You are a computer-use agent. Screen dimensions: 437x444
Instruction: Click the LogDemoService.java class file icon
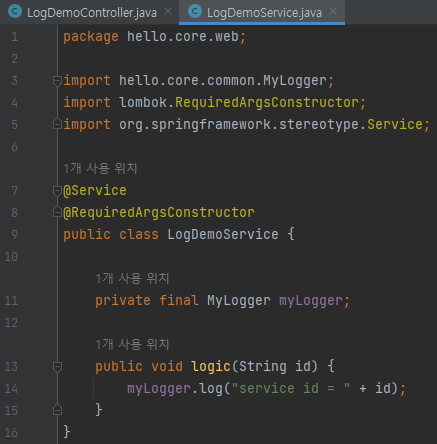pos(195,12)
